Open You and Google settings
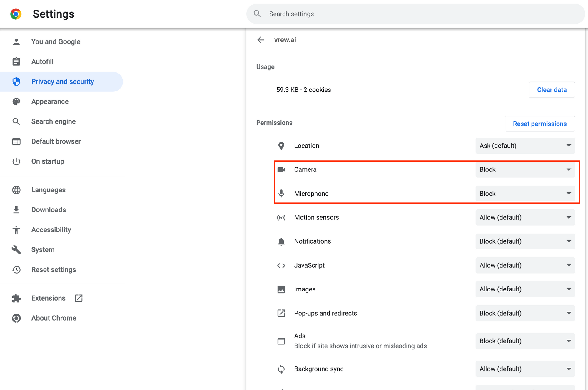Screen dimensions: 588x390 (x=61, y=42)
